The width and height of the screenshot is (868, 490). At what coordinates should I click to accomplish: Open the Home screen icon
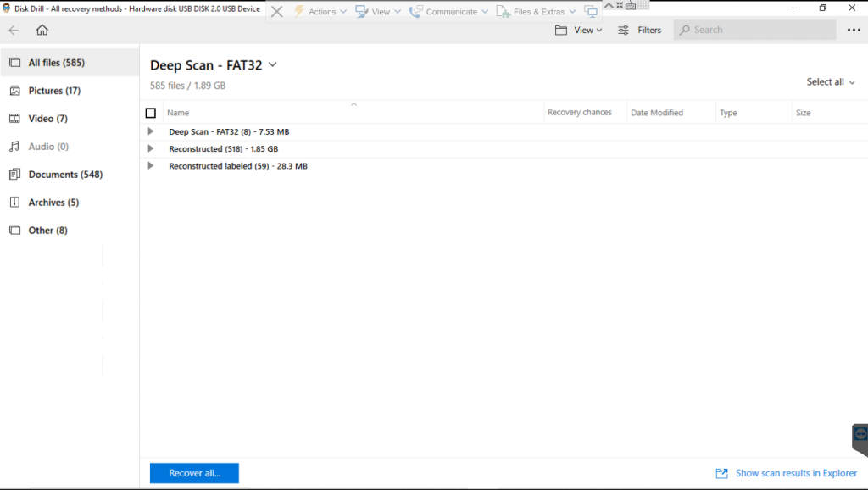pos(42,30)
